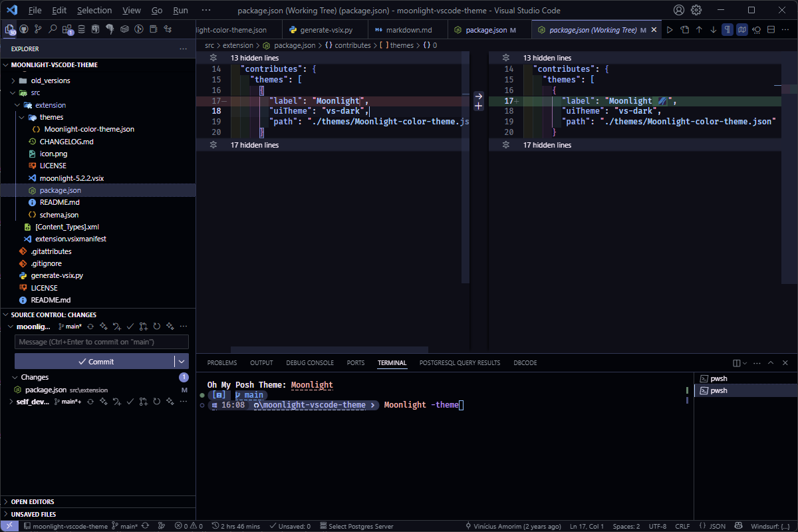Open the Explorer view in activity bar
Image resolution: width=798 pixels, height=532 pixels.
click(x=9, y=29)
